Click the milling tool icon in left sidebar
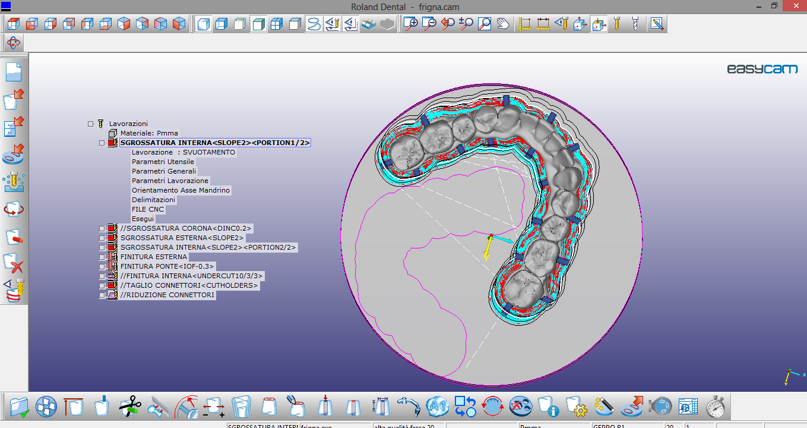807x428 pixels. [x=14, y=182]
